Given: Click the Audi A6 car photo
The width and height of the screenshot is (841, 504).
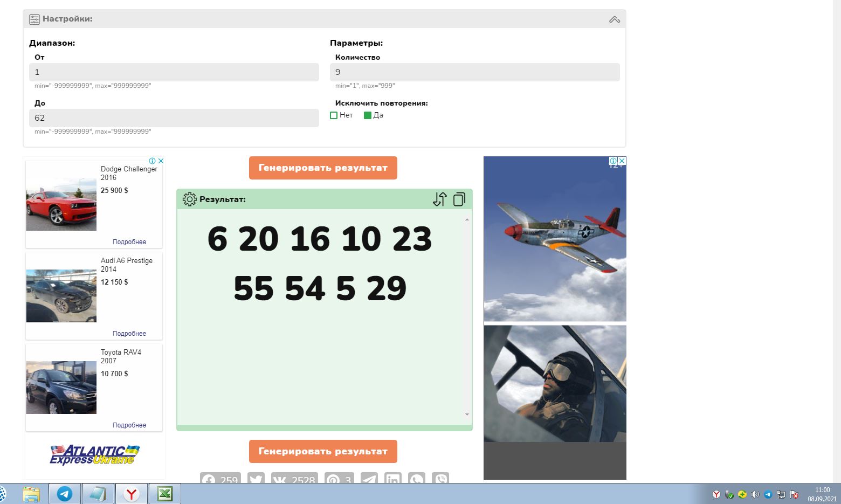Looking at the screenshot, I should pos(61,296).
